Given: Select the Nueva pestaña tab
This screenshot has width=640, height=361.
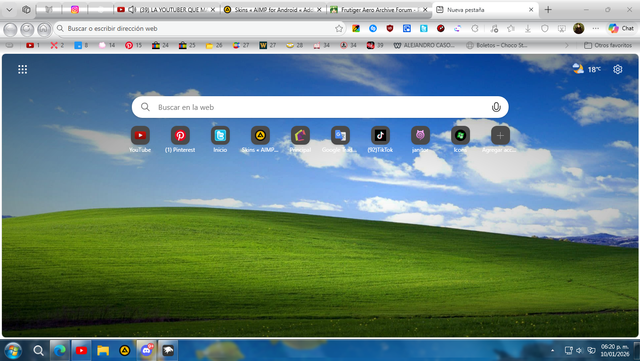Looking at the screenshot, I should (485, 9).
